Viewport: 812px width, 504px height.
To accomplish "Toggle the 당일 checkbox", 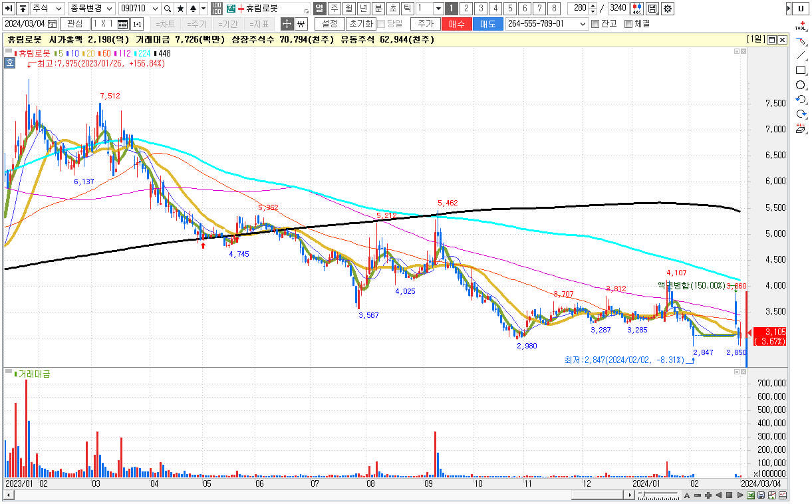I will [x=381, y=24].
